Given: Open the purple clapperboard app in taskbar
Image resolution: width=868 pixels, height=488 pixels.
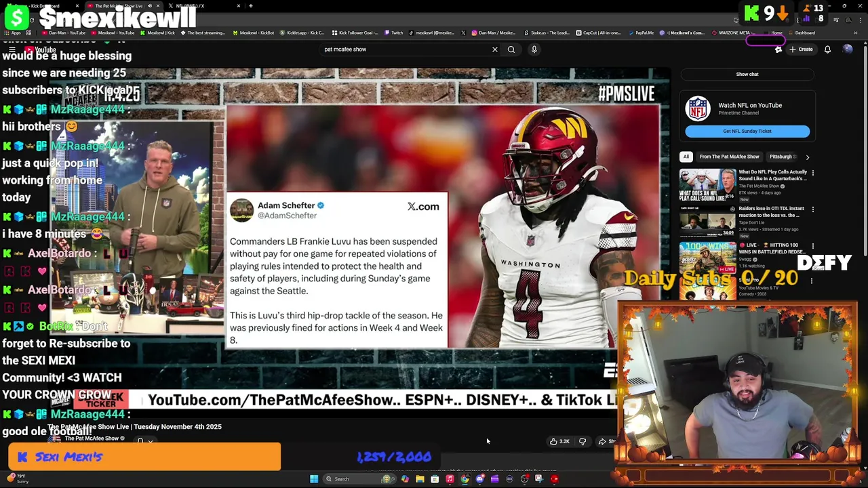Looking at the screenshot, I should (x=494, y=479).
